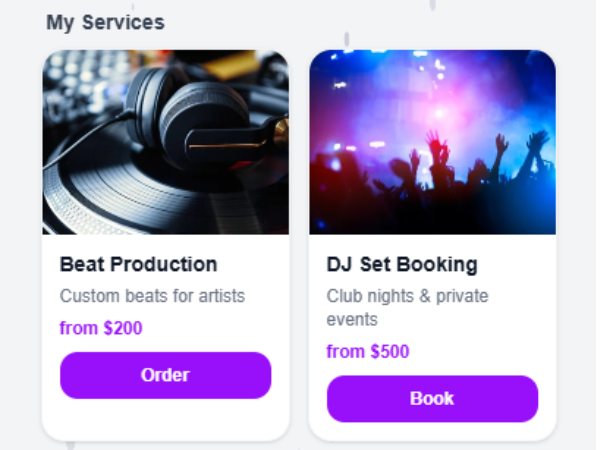
Task: Open the headphones and turntable photo
Action: click(166, 142)
